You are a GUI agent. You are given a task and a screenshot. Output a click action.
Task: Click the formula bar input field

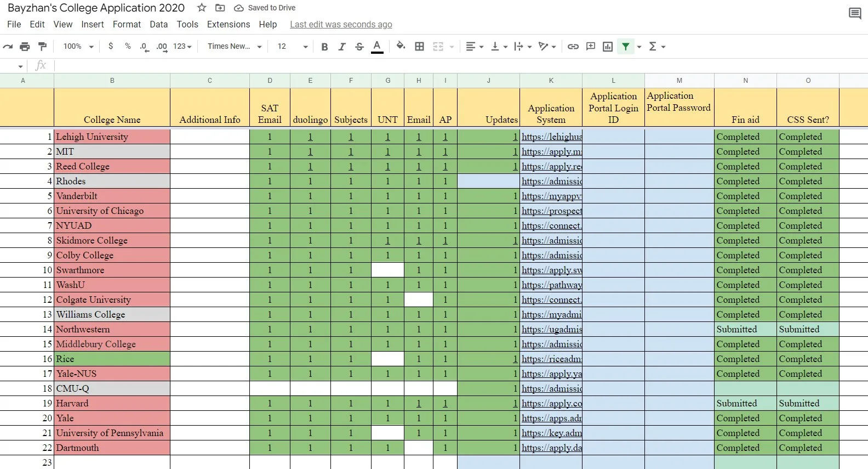click(x=460, y=66)
